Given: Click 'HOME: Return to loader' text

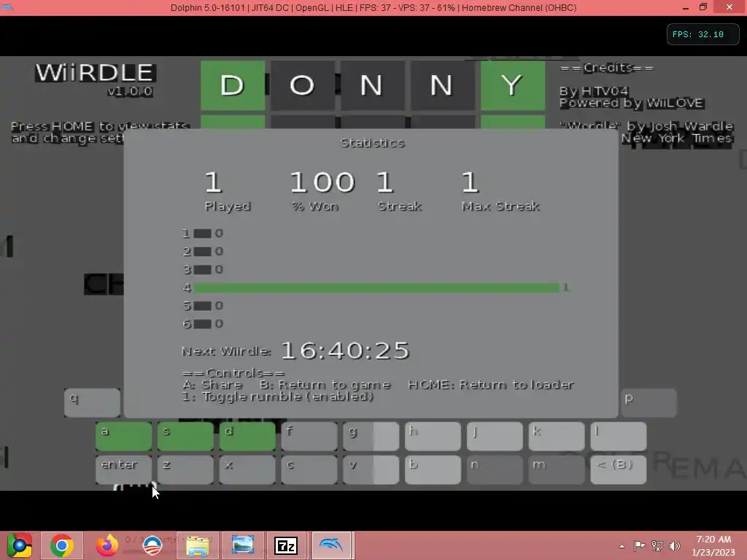Looking at the screenshot, I should pos(491,385).
